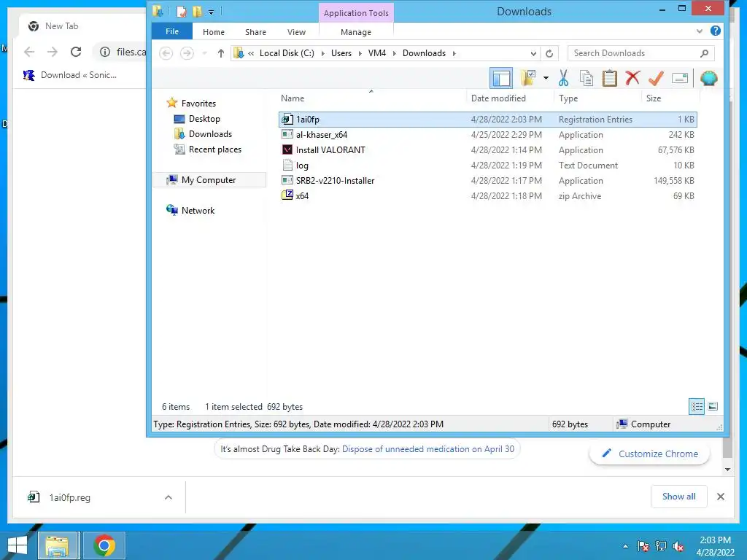747x560 pixels.
Task: Open 1ai0fp.reg download options chevron
Action: [169, 497]
